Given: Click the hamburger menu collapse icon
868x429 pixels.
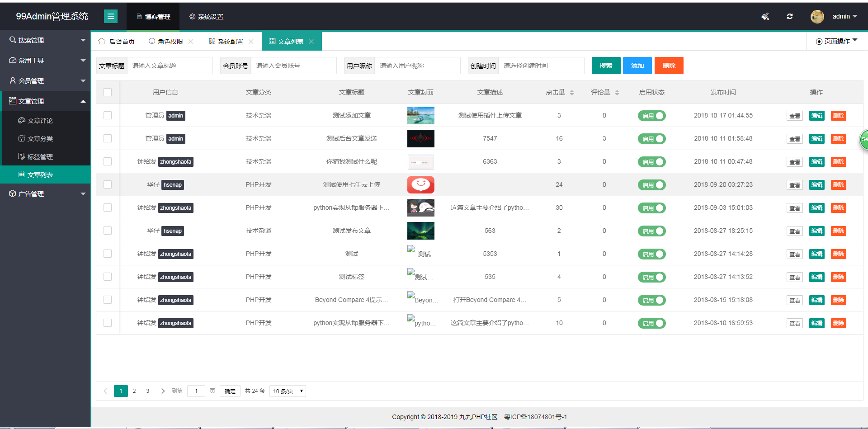Looking at the screenshot, I should click(110, 16).
